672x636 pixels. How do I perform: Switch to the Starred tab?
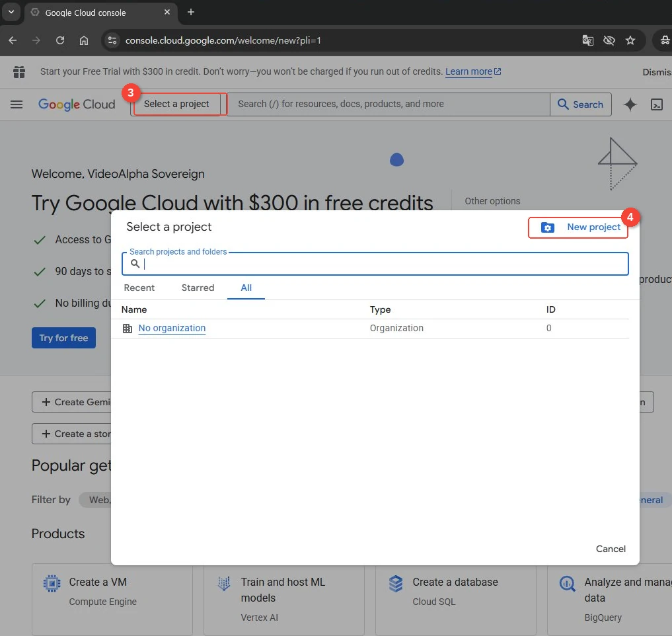coord(198,288)
